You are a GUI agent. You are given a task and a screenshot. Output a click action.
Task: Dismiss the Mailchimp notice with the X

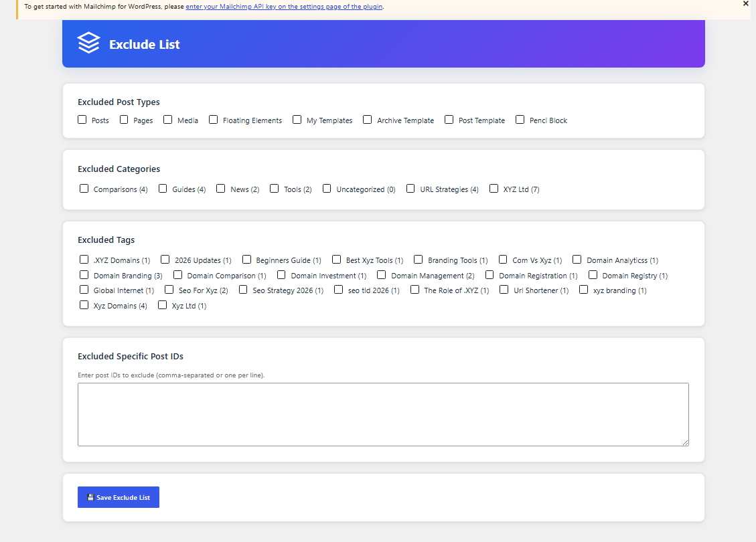coord(745,4)
